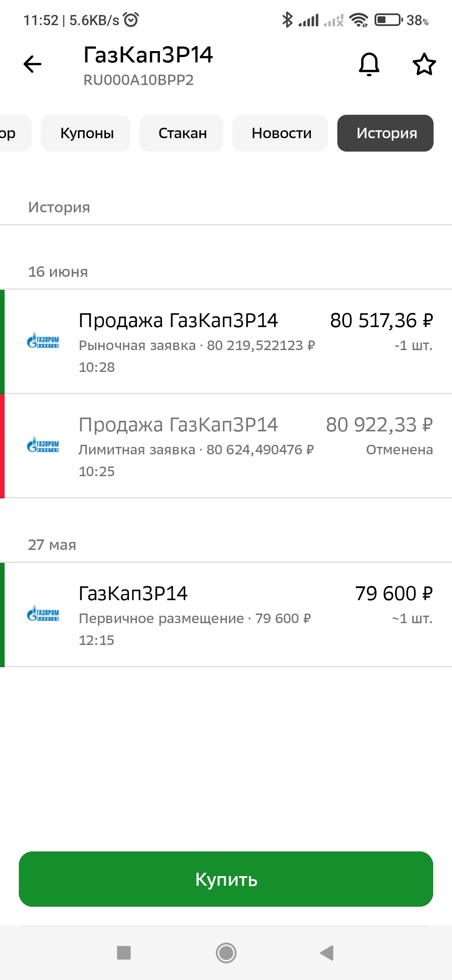Viewport: 452px width, 980px height.
Task: Go back using the arrow icon
Action: pyautogui.click(x=32, y=64)
